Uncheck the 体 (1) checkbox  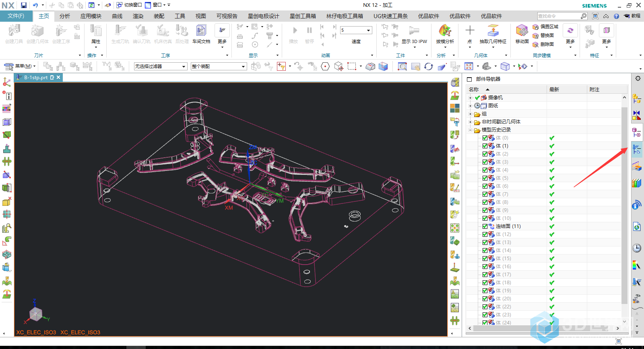point(485,146)
